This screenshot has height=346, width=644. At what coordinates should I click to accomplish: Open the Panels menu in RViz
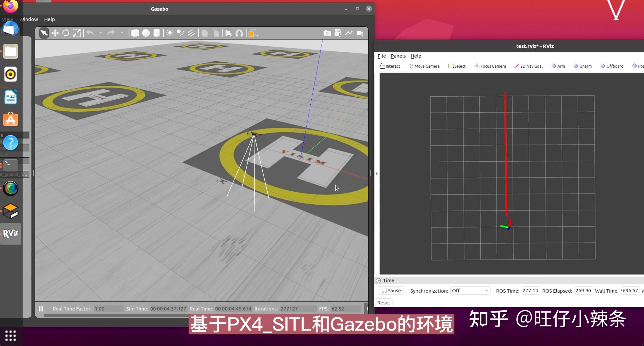(398, 56)
